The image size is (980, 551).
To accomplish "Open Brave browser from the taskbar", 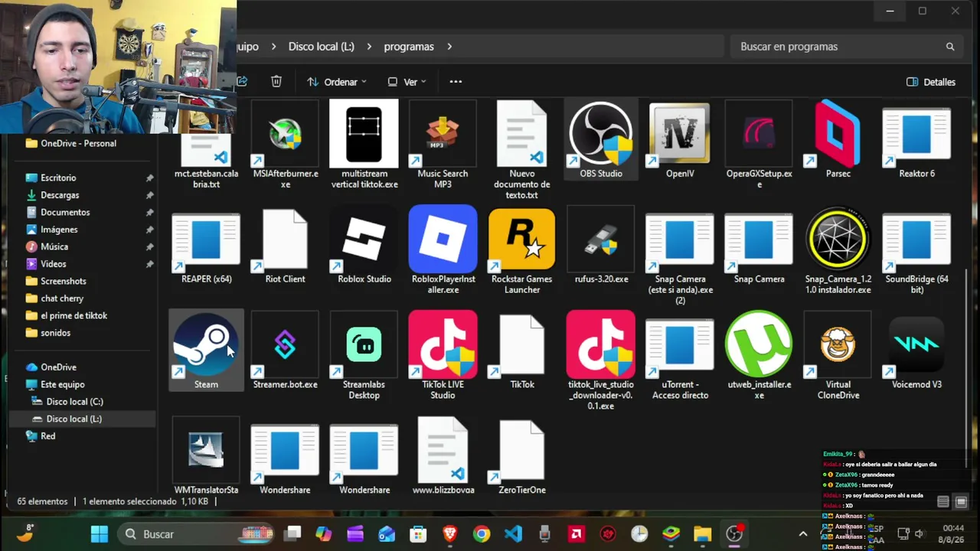I will tap(449, 534).
